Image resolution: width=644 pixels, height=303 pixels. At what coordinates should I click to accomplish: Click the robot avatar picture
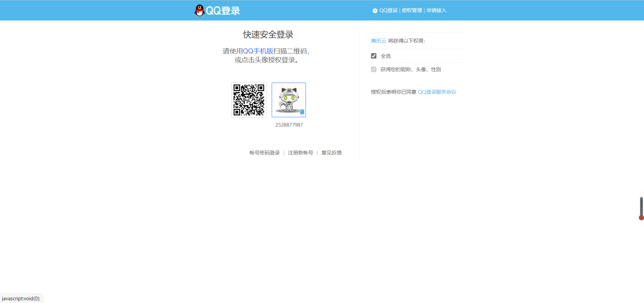pyautogui.click(x=288, y=99)
